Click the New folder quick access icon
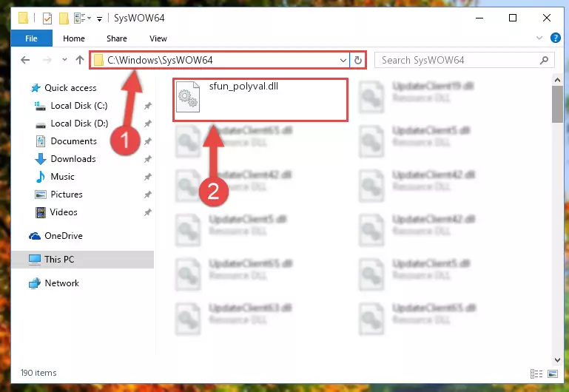Viewport: 569px width, 392px height. click(64, 18)
